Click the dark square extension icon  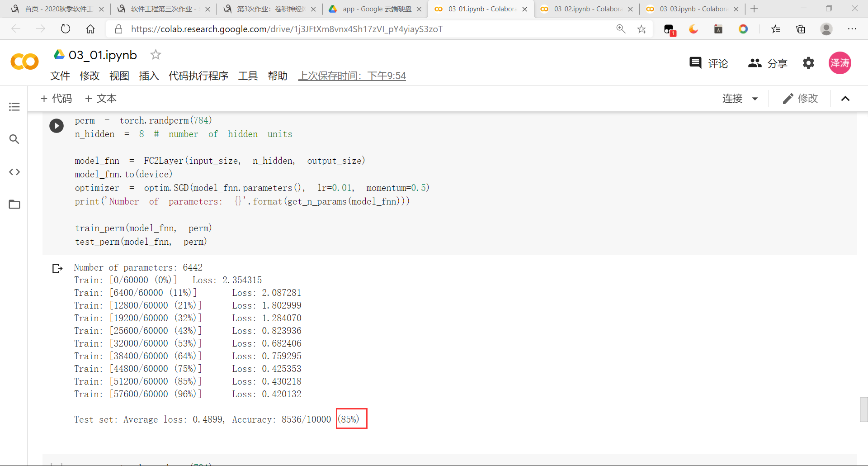[718, 29]
